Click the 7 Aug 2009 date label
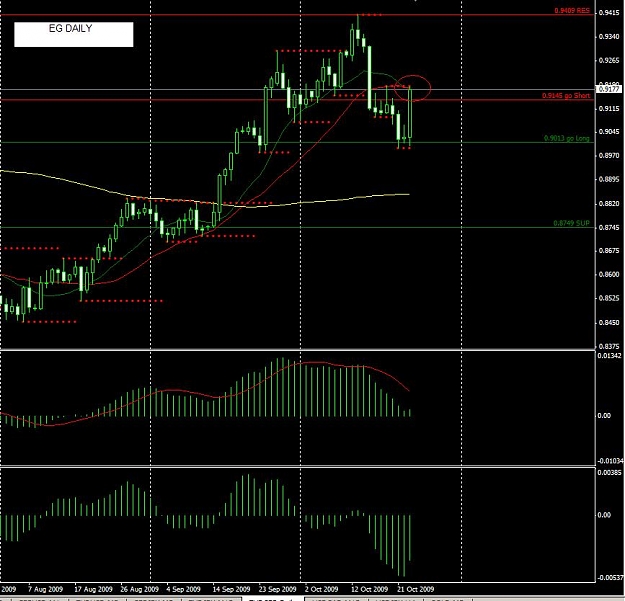Image resolution: width=625 pixels, height=601 pixels. (45, 589)
